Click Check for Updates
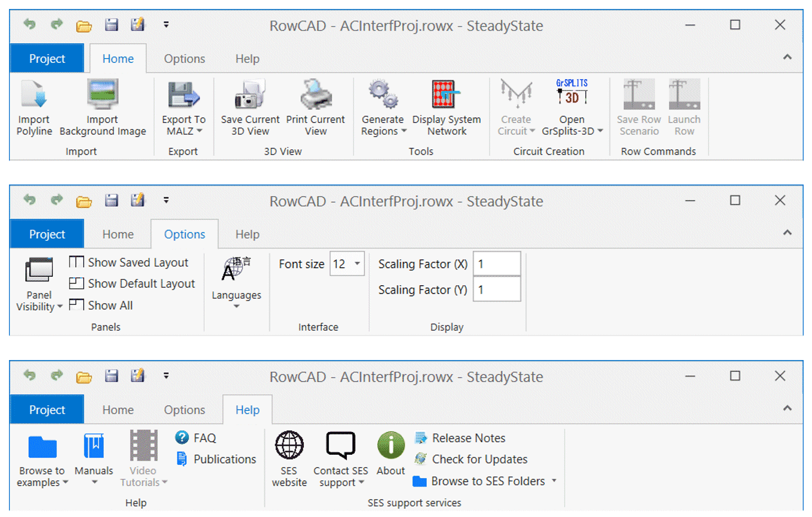This screenshot has width=812, height=517. (x=471, y=459)
